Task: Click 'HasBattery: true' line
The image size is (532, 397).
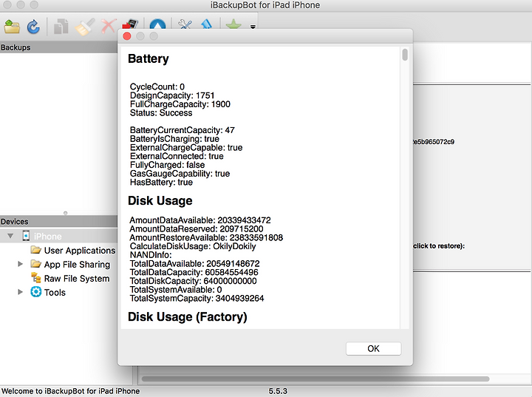Action: coord(161,183)
